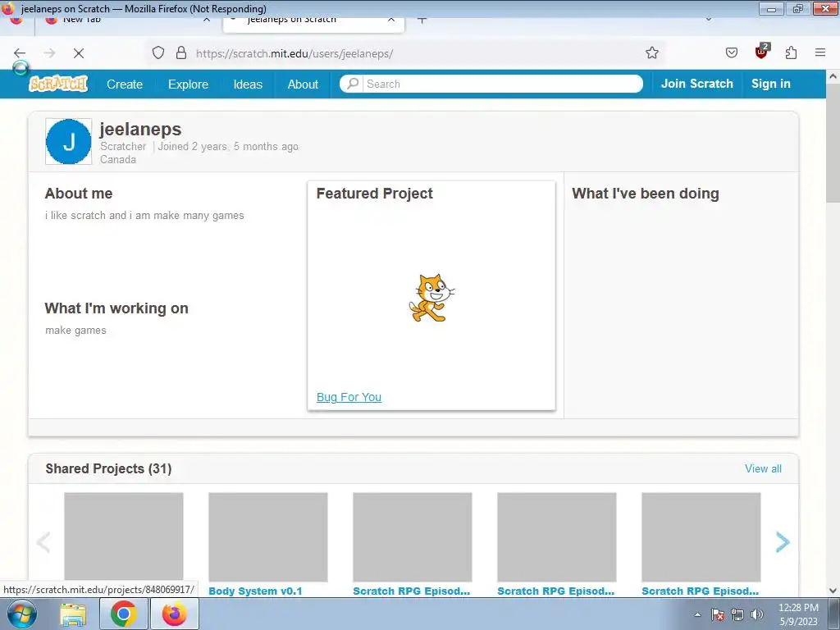
Task: Open the Create menu item
Action: [125, 84]
